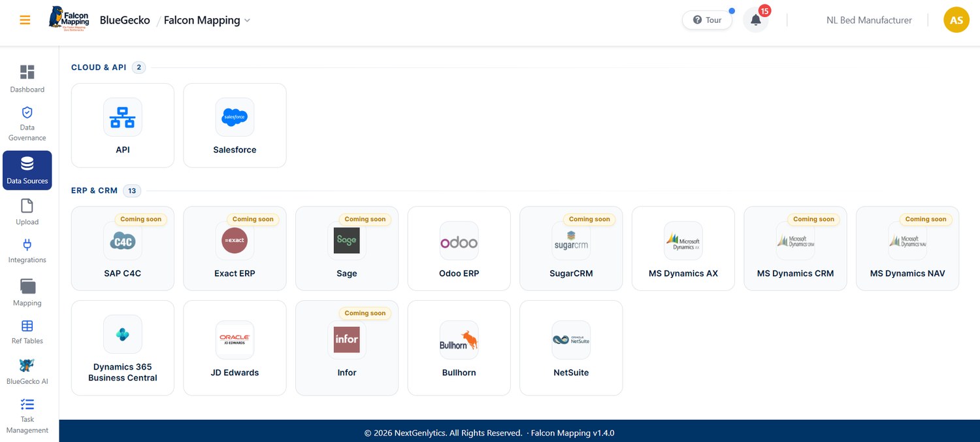Select the Infor card
This screenshot has height=442, width=980.
click(x=347, y=348)
